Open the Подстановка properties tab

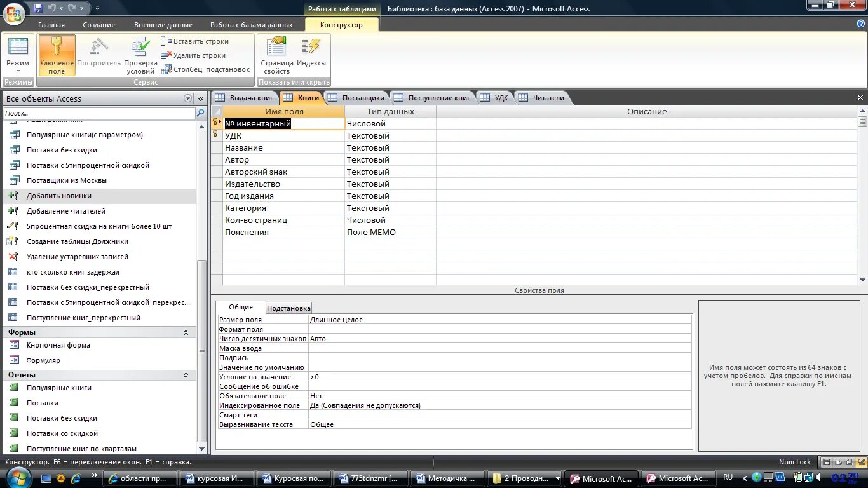pos(288,308)
